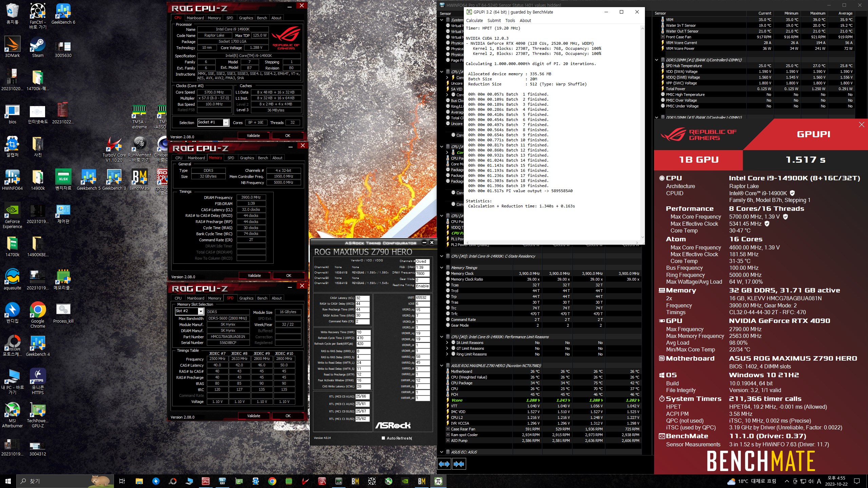The image size is (868, 488).
Task: Click OK in the Memory CPU-Z window
Action: (289, 276)
